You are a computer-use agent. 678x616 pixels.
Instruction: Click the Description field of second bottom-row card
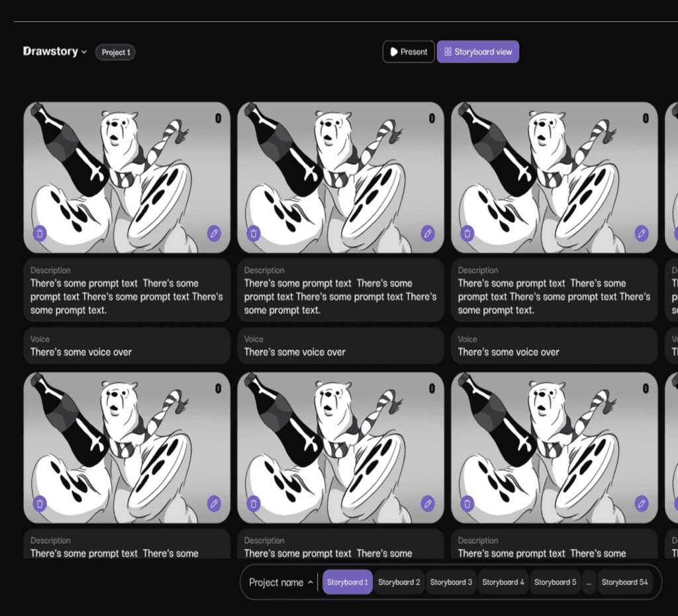(341, 544)
